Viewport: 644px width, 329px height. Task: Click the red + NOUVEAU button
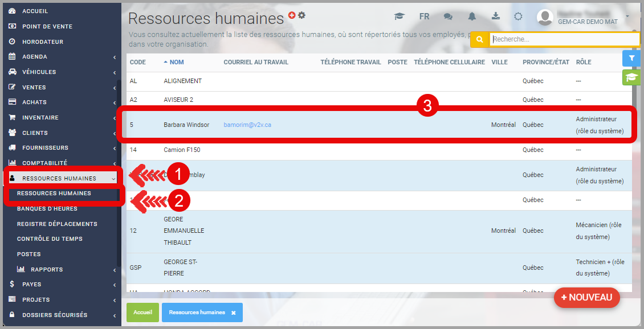(x=586, y=297)
